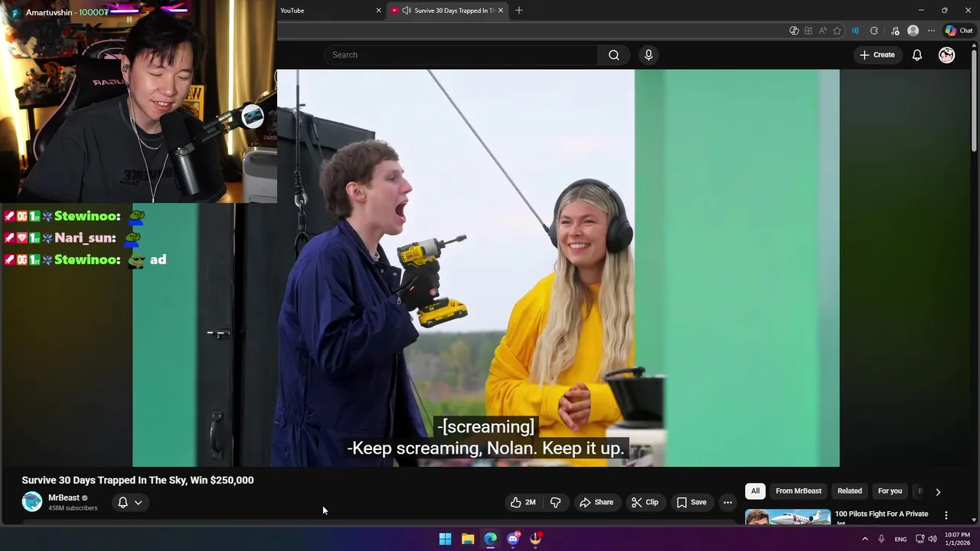This screenshot has width=980, height=551.
Task: Click the blue sound-wave extension icon
Action: (x=855, y=31)
